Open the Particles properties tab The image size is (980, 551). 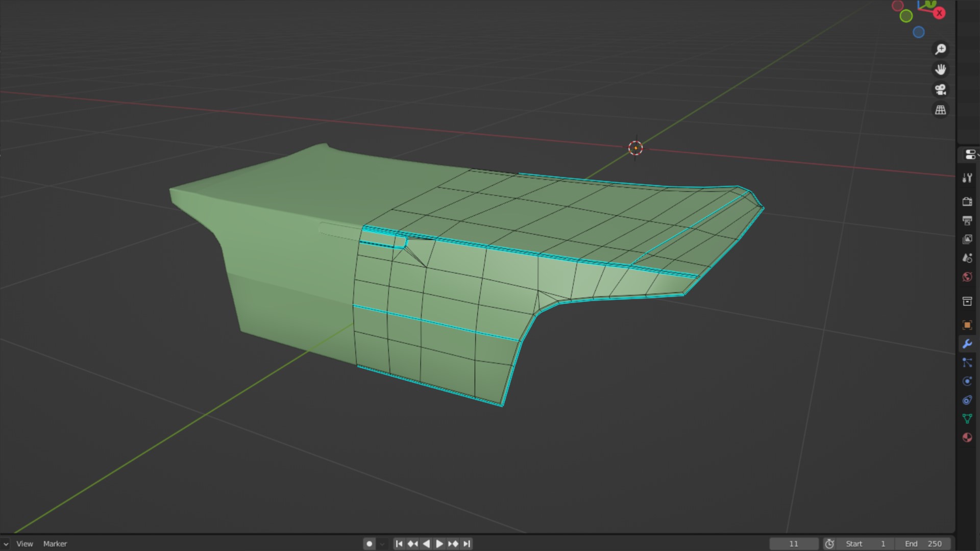(x=967, y=363)
